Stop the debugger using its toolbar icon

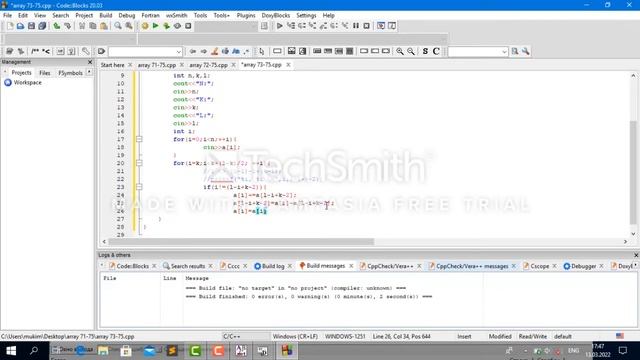pyautogui.click(x=367, y=26)
